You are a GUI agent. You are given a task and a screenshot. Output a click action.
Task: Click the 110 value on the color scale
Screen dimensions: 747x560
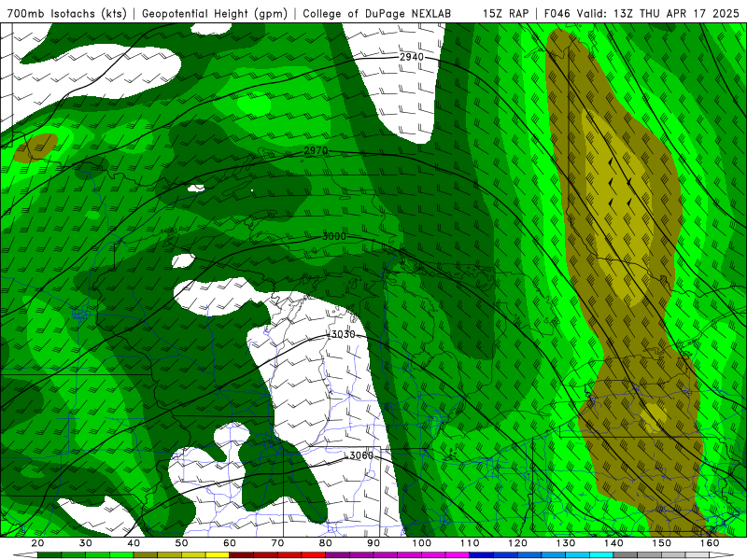[470, 543]
